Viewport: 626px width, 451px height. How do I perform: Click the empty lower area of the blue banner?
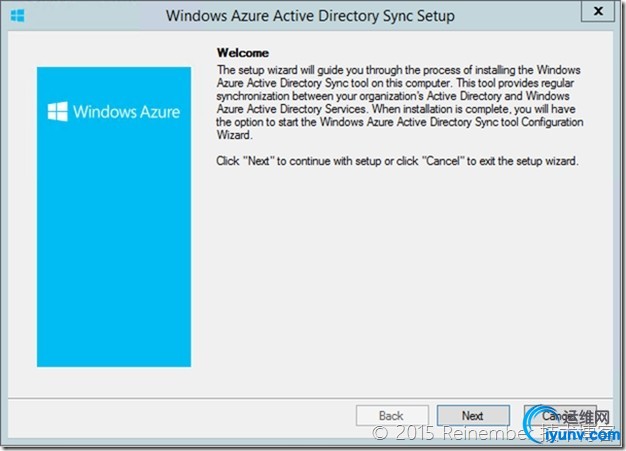tap(113, 280)
